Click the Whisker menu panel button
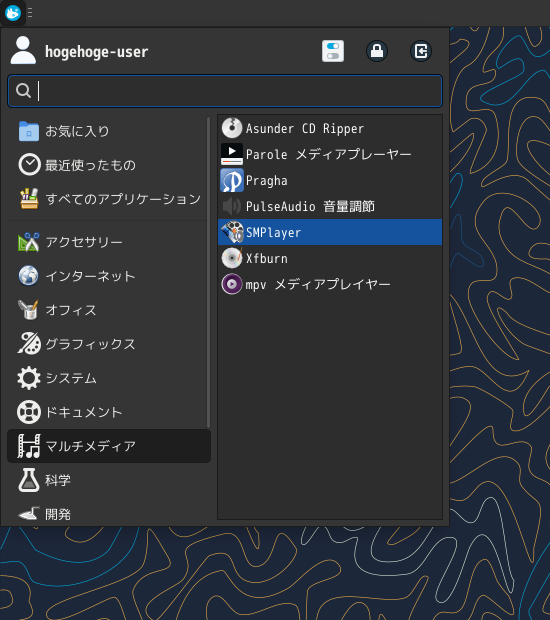550x620 pixels. coord(13,13)
